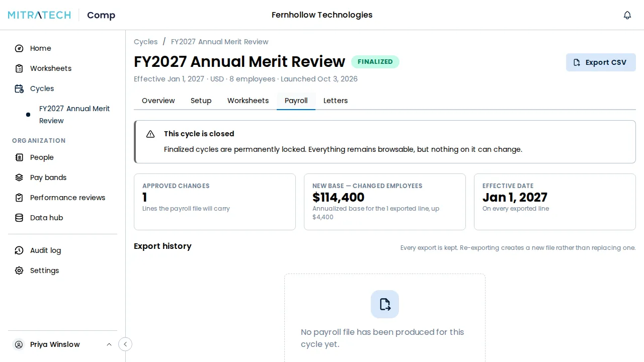This screenshot has width=644, height=362.
Task: Click the Mitratech logo
Action: pos(39,15)
